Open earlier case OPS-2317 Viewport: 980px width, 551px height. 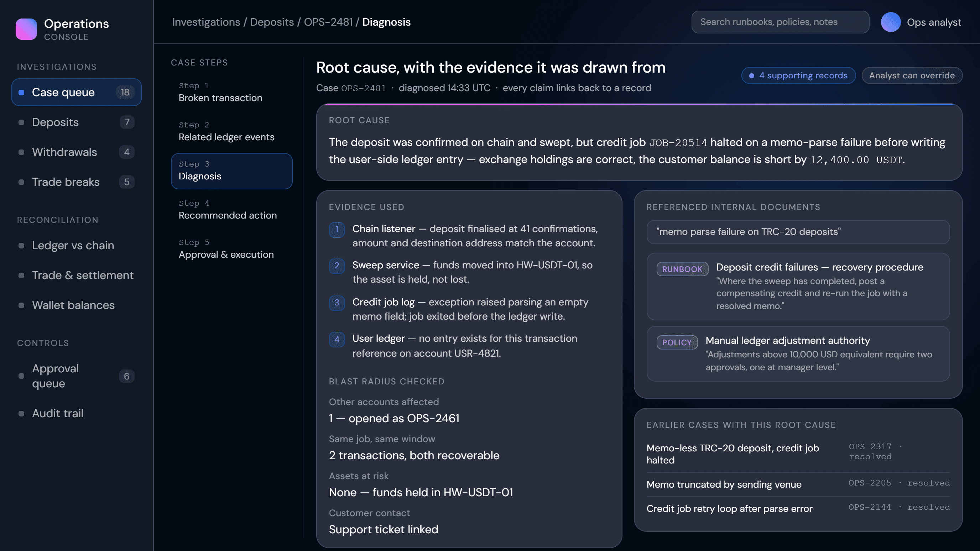798,454
